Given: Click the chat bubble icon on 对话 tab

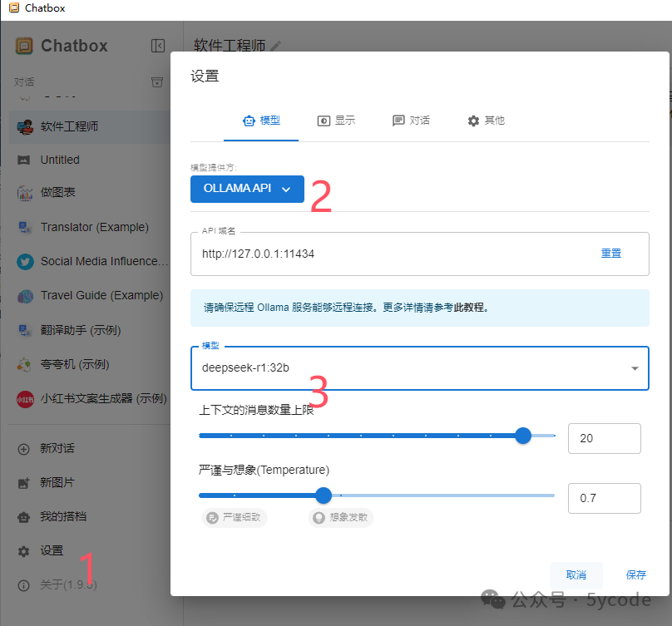Looking at the screenshot, I should click(398, 121).
